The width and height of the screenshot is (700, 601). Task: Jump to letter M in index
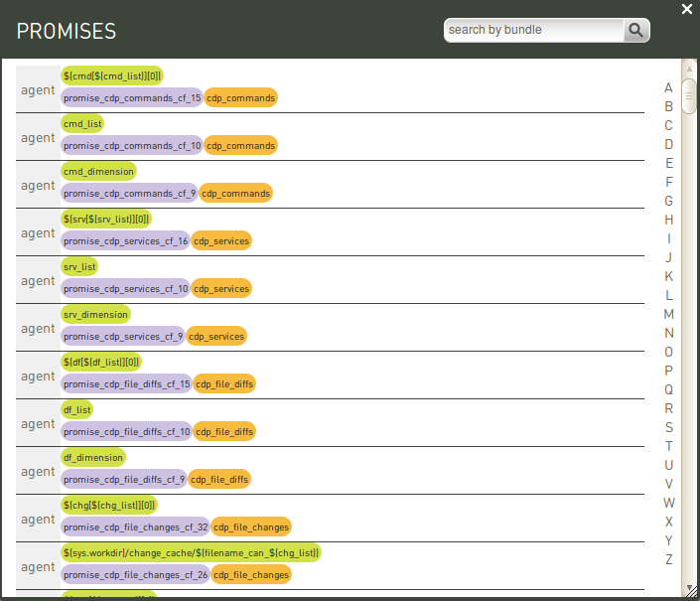coord(668,314)
